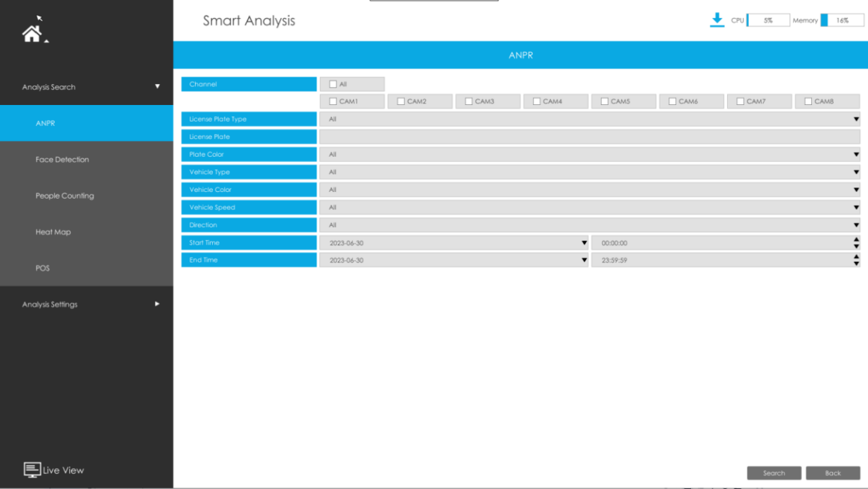The image size is (868, 489).
Task: Tick the CAM7 channel checkbox
Action: tap(740, 101)
